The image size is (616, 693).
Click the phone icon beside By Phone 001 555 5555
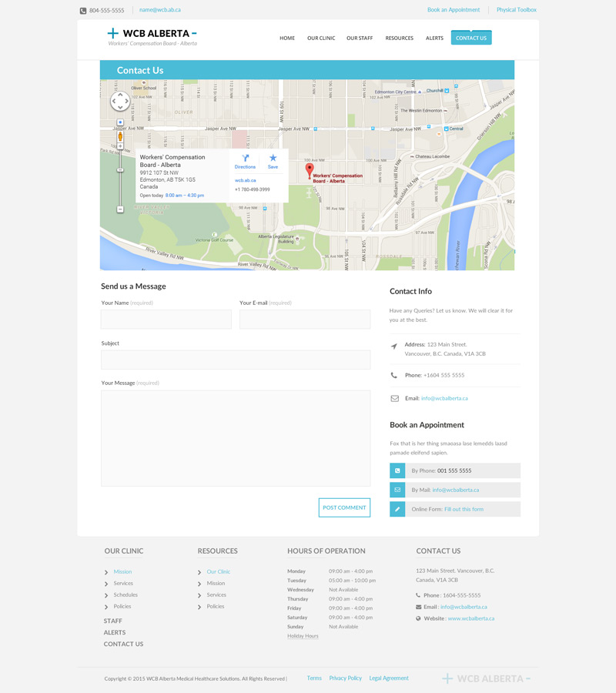tap(397, 470)
